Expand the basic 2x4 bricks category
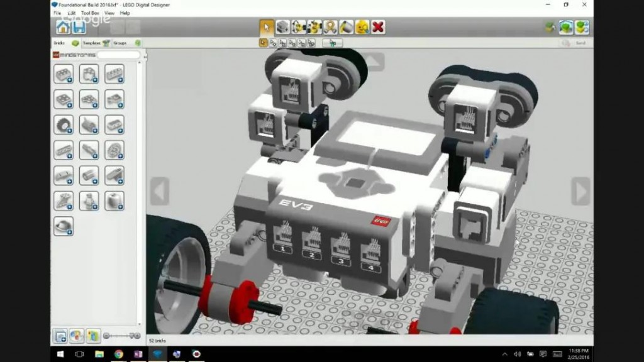This screenshot has height=362, width=644. click(x=64, y=74)
